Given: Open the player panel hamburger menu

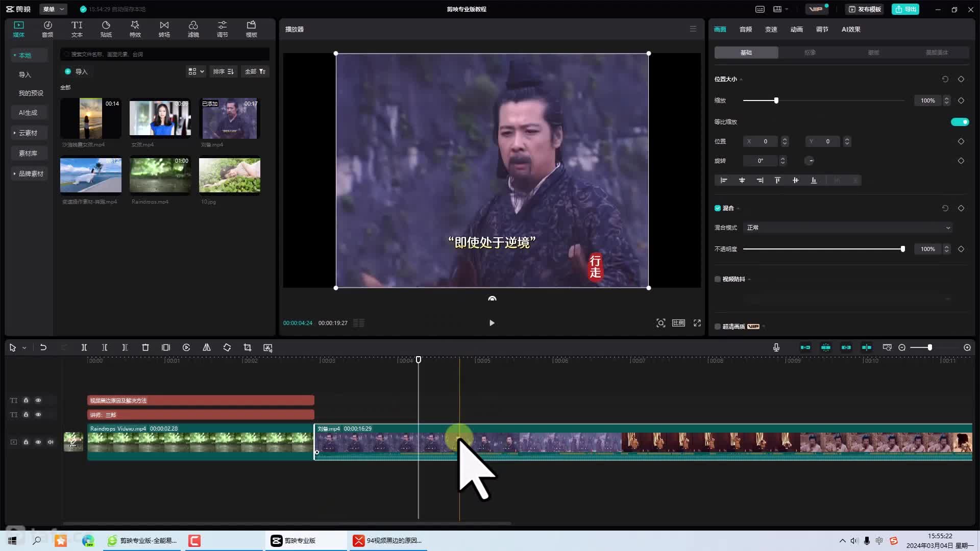Looking at the screenshot, I should coord(693,29).
